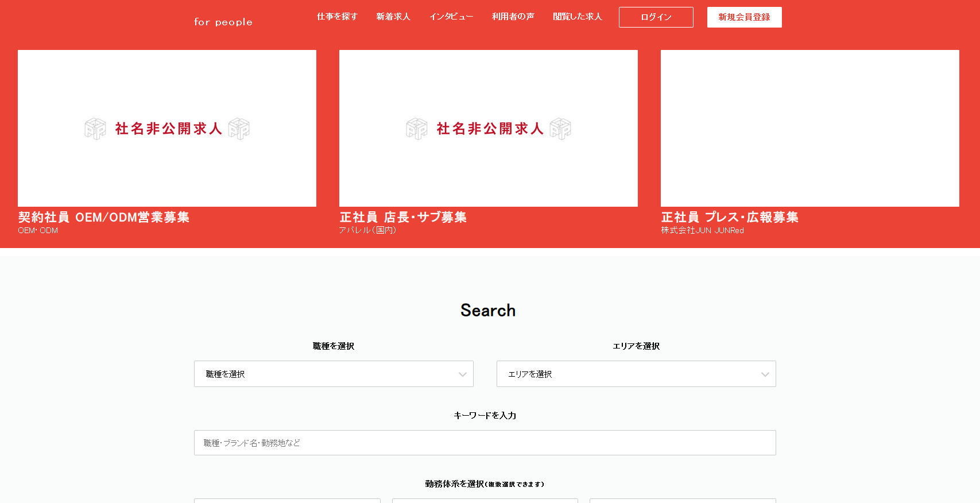Click the 正社員 店長・サブ募集 title
Viewport: 980px width, 503px height.
click(403, 217)
